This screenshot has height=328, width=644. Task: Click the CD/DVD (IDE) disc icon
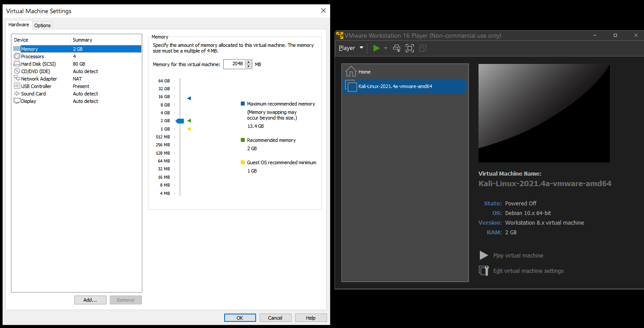coord(17,71)
